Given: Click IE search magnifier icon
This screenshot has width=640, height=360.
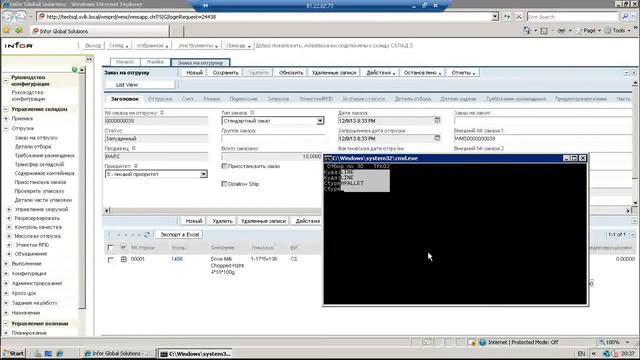Looking at the screenshot, I should point(625,17).
